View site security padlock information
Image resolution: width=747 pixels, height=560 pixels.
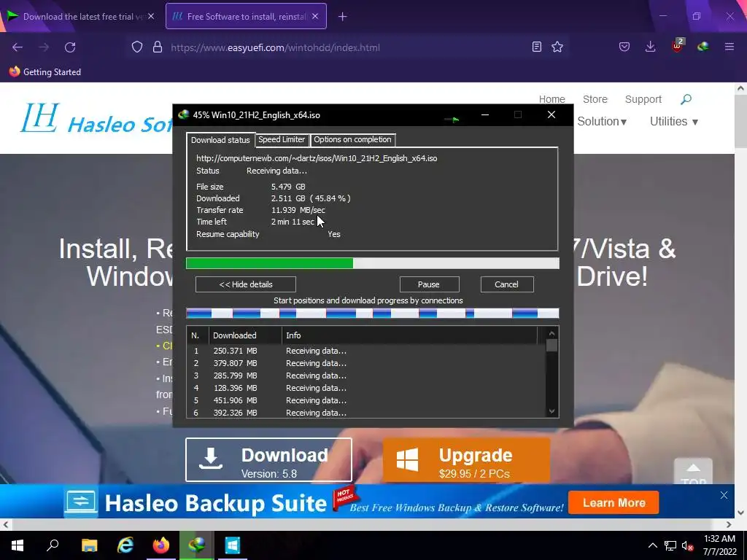(x=158, y=47)
